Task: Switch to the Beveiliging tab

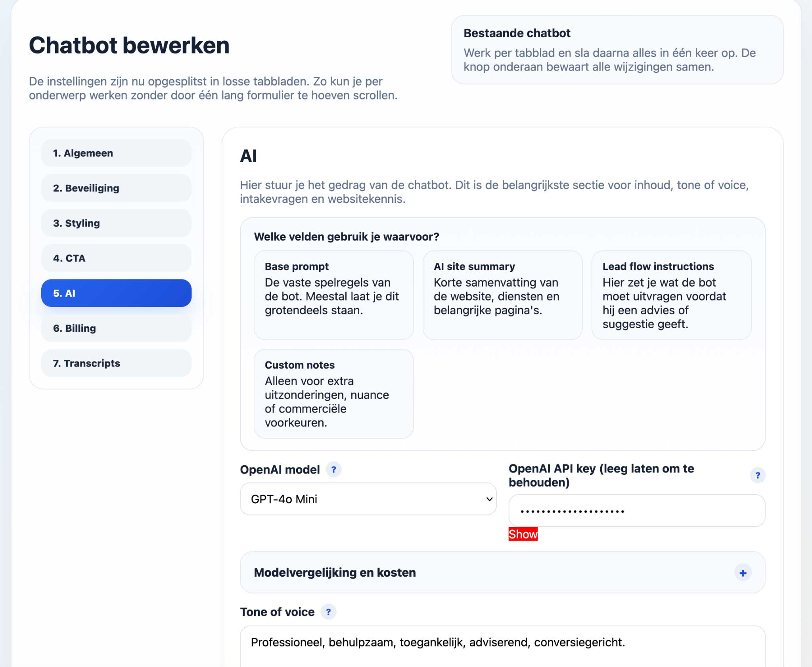Action: 116,188
